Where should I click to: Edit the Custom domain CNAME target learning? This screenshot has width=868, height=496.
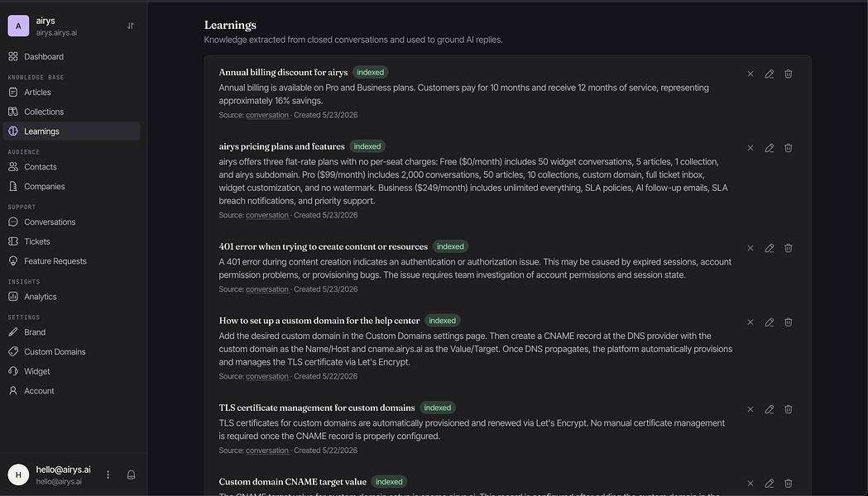click(770, 484)
